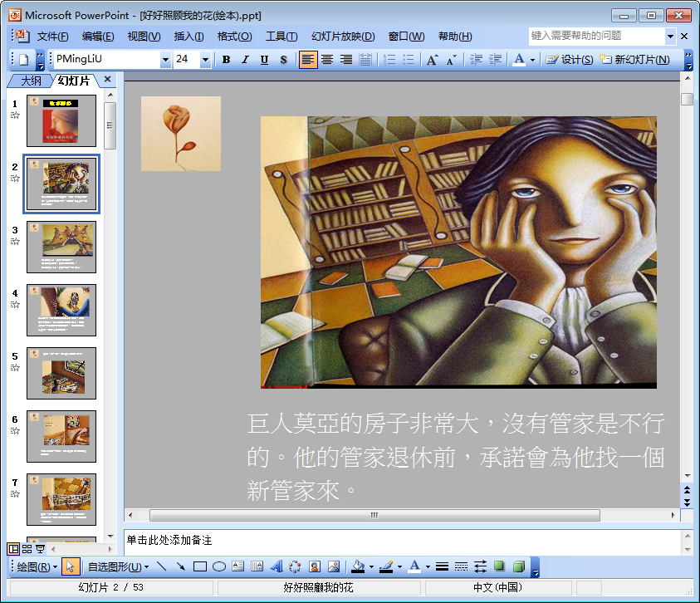700x603 pixels.
Task: Open the Window (窗口) menu
Action: (x=406, y=37)
